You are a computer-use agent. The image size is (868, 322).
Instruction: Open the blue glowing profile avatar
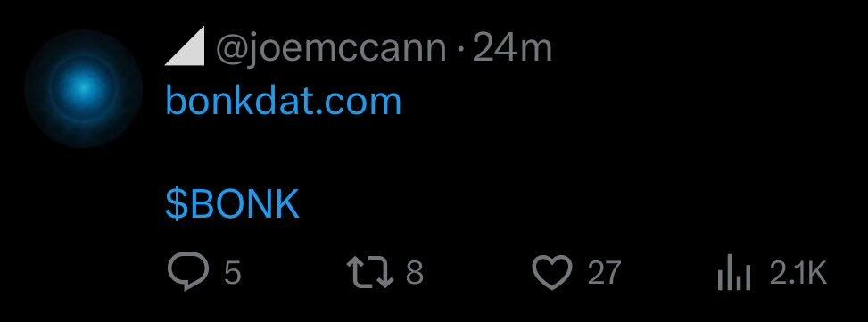pos(84,87)
